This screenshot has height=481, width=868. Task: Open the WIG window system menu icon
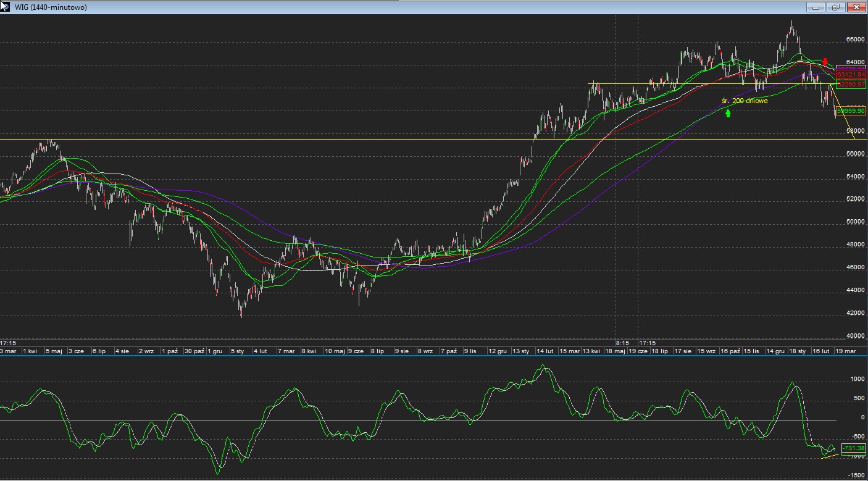tap(5, 6)
